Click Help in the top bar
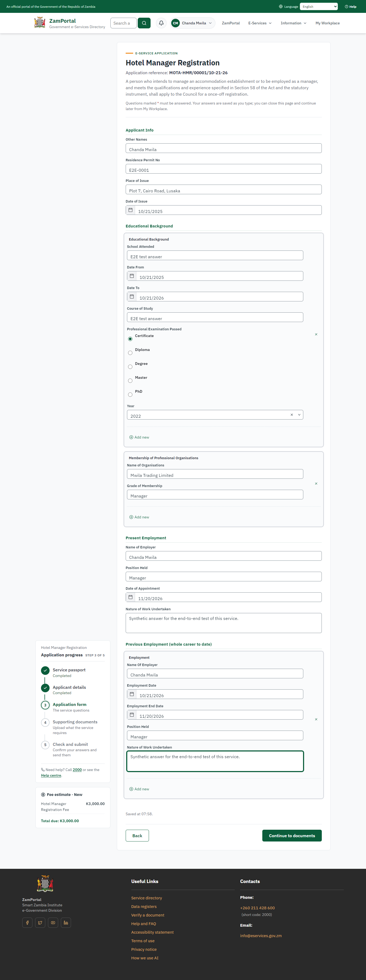 [350, 6]
